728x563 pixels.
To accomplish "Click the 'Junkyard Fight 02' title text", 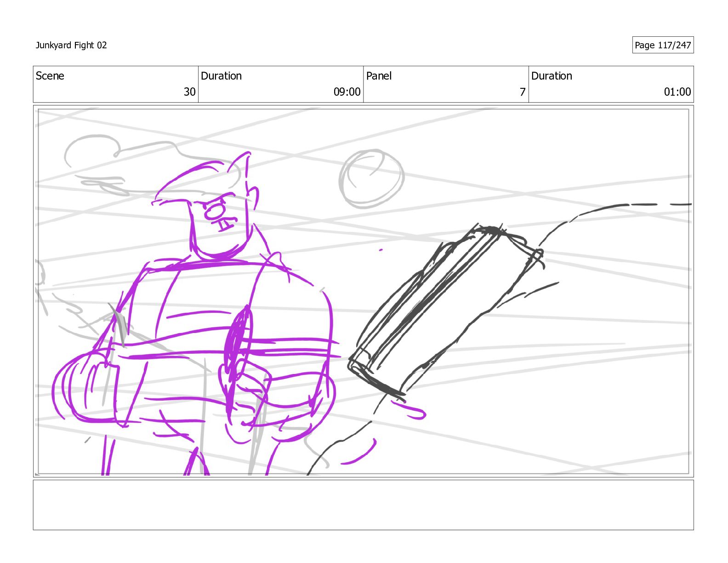I will (71, 45).
